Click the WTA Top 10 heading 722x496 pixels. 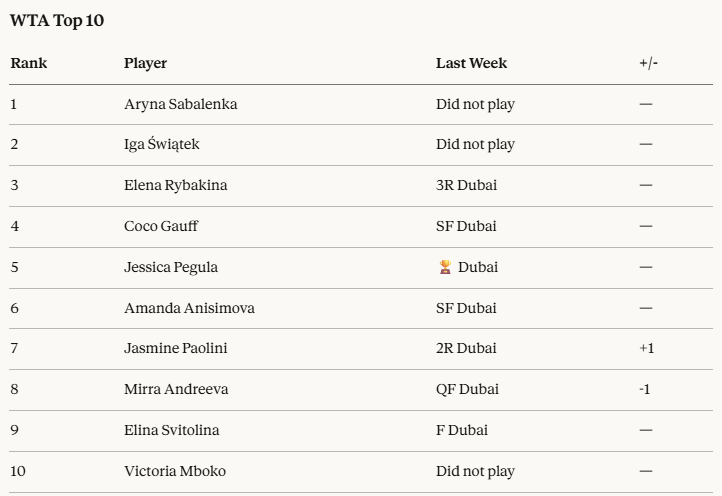[x=56, y=20]
